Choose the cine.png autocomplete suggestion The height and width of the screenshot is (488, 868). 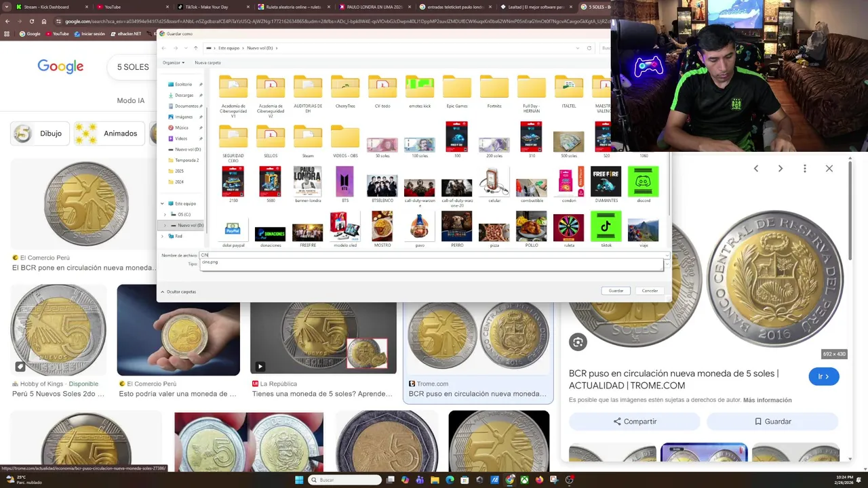pos(210,262)
